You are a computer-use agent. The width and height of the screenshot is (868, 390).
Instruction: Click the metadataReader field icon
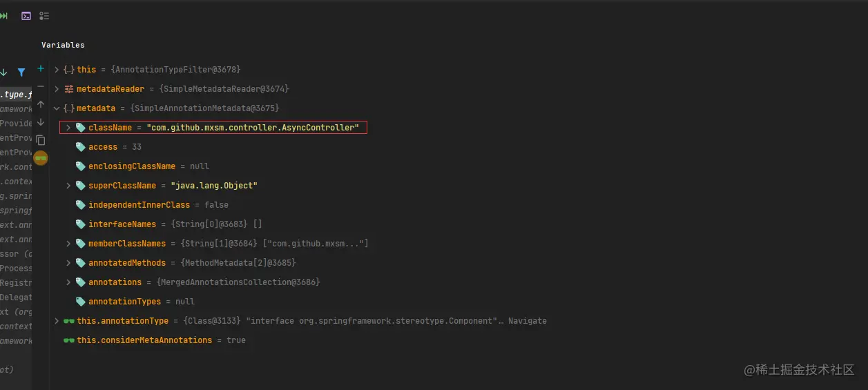click(69, 89)
